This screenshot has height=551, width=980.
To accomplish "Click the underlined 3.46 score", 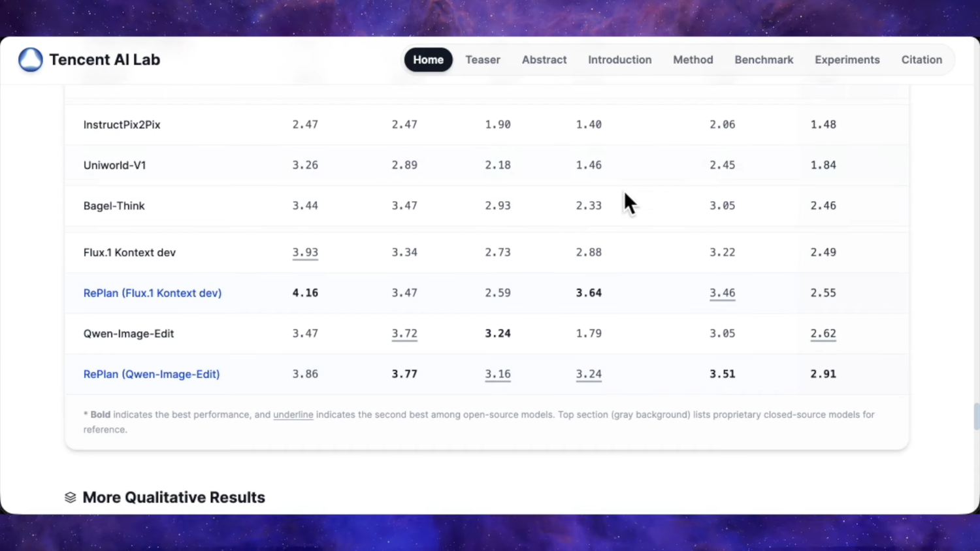I will pos(723,293).
